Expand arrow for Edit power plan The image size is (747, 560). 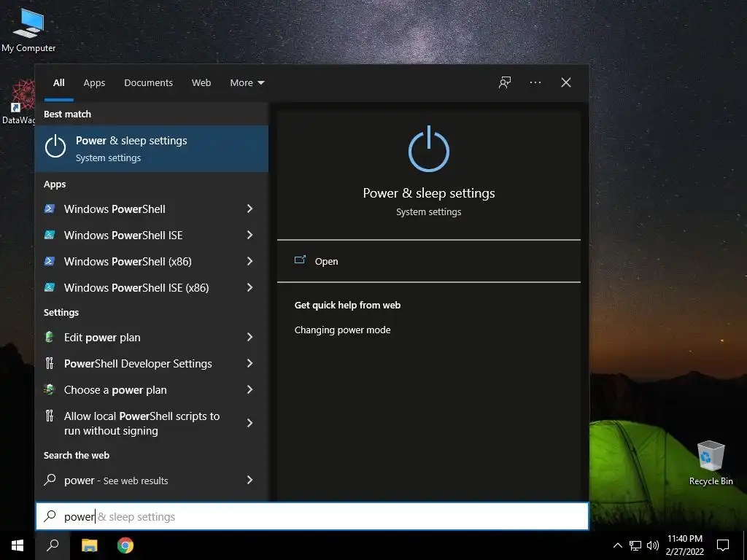pos(249,337)
